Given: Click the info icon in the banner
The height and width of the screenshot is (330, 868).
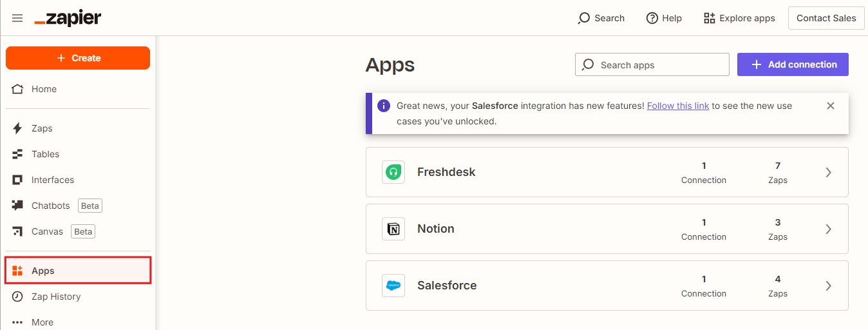Looking at the screenshot, I should 384,106.
